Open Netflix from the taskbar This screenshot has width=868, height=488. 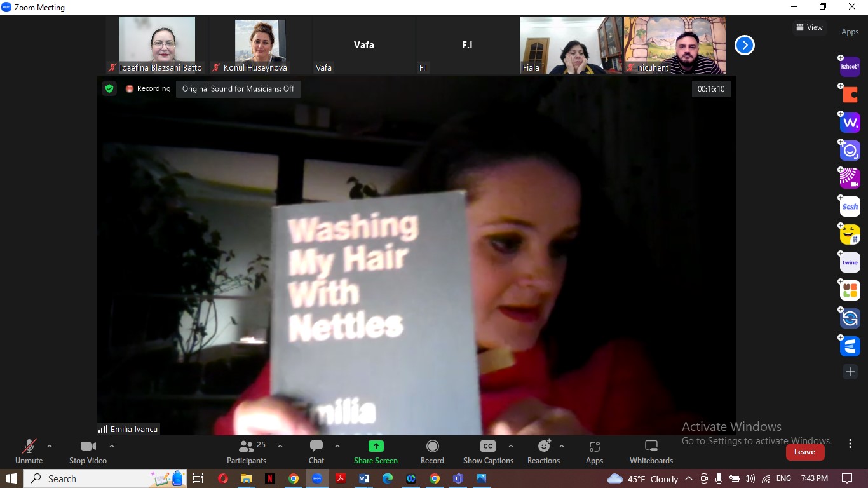click(x=270, y=478)
